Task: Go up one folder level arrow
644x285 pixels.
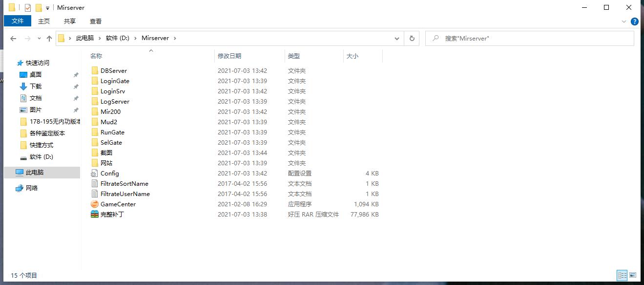Action: tap(49, 38)
